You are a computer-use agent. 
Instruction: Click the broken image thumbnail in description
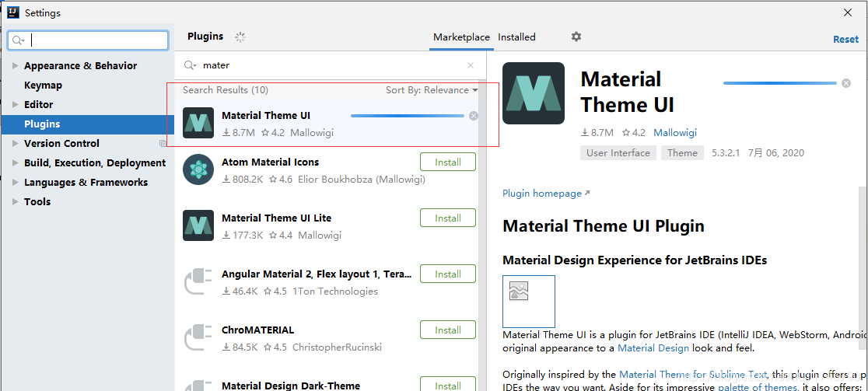(529, 302)
